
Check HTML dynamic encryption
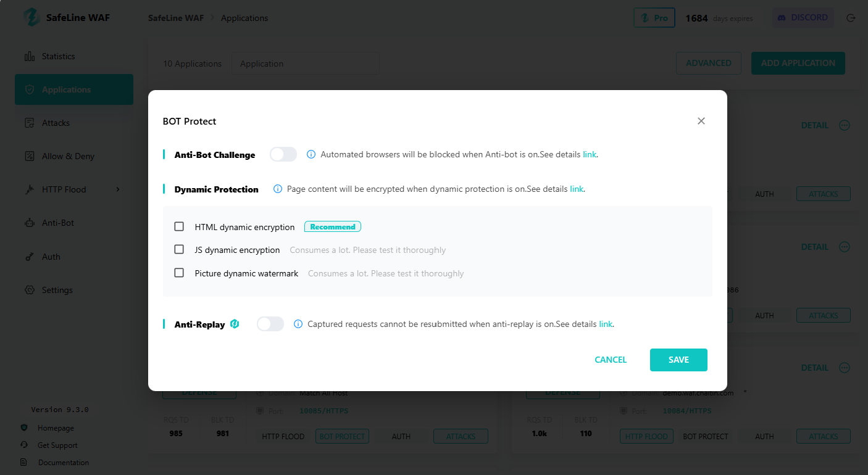click(179, 227)
